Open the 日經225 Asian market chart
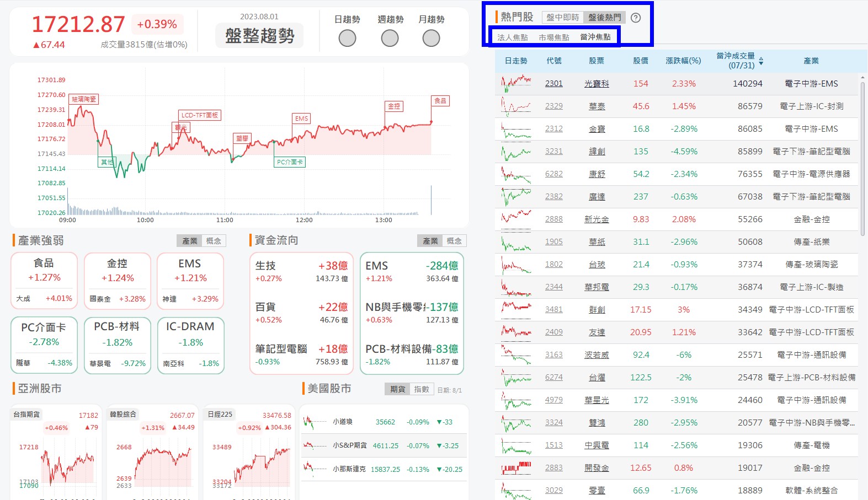Image resolution: width=868 pixels, height=500 pixels. tap(249, 452)
